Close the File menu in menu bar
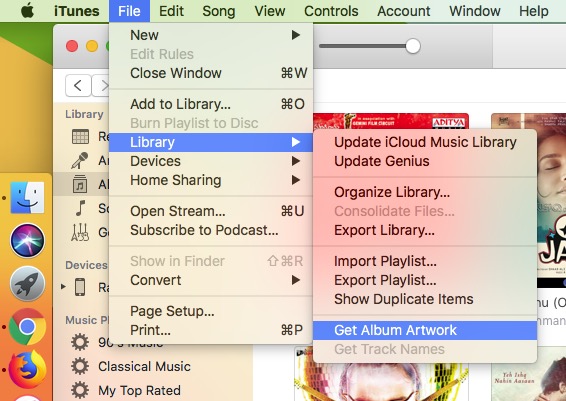This screenshot has width=566, height=401. 129,11
